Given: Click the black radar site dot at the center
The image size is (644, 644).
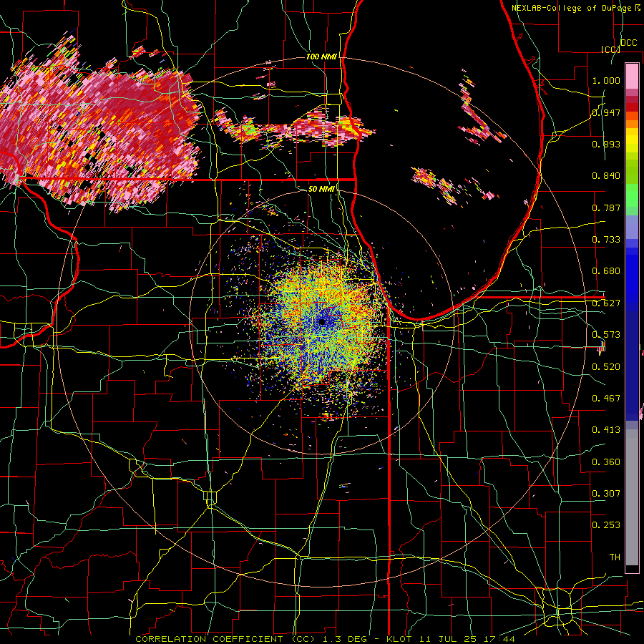Looking at the screenshot, I should [322, 322].
